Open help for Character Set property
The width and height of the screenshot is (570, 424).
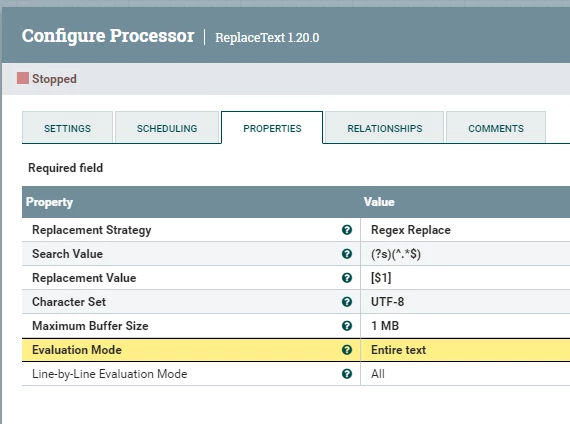347,302
